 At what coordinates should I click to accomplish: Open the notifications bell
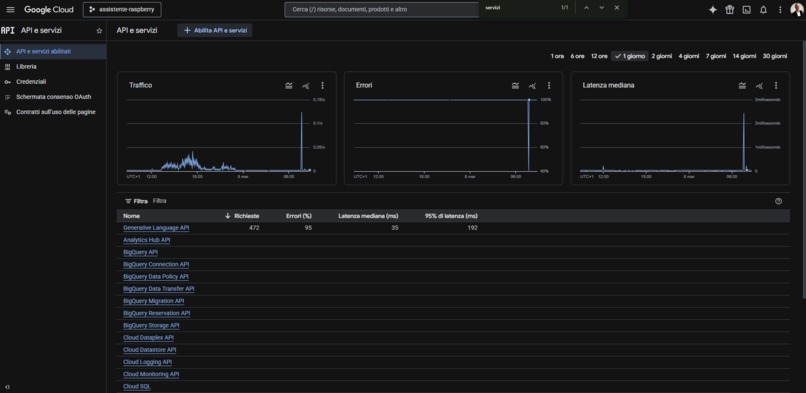pyautogui.click(x=763, y=10)
